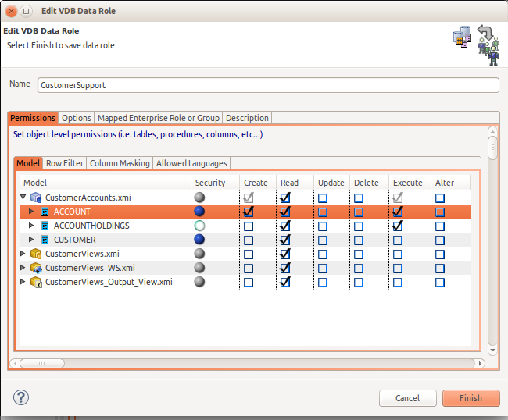
Task: Select the CUSTOMER row label
Action: (75, 240)
